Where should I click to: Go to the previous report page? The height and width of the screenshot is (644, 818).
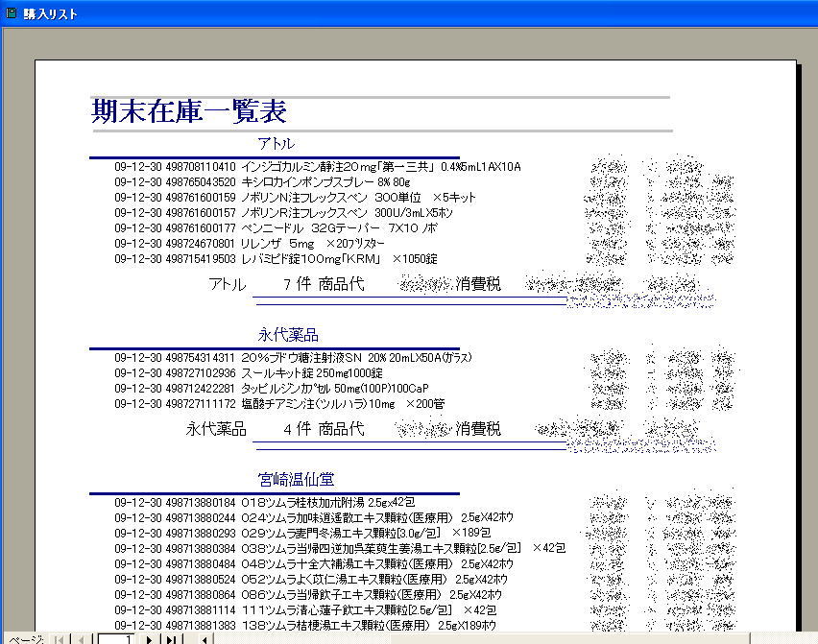pos(81,639)
